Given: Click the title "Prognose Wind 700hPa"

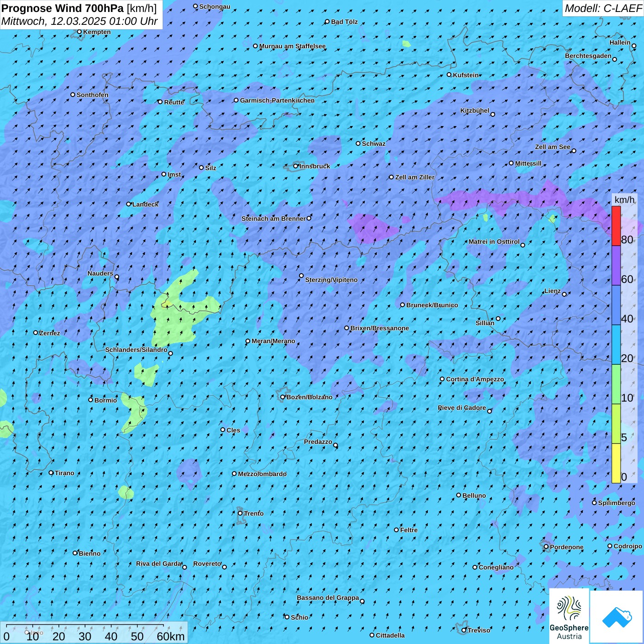Looking at the screenshot, I should [x=63, y=8].
